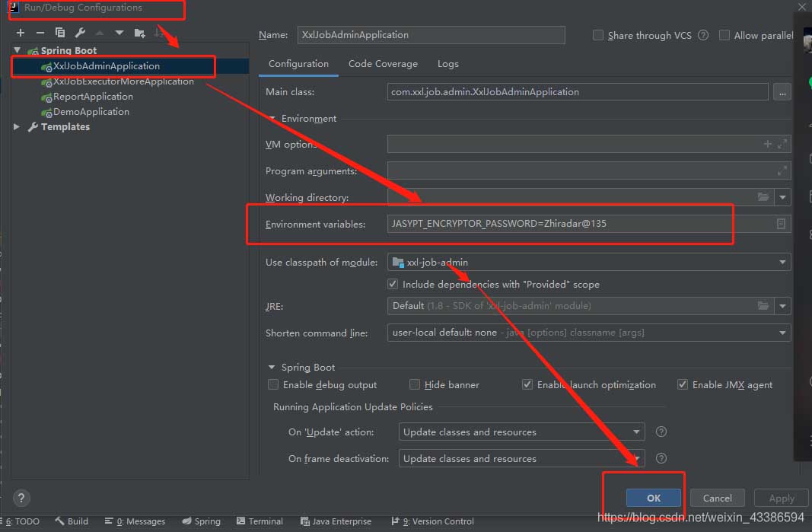Click the OK button
This screenshot has height=532, width=812.
[x=653, y=498]
